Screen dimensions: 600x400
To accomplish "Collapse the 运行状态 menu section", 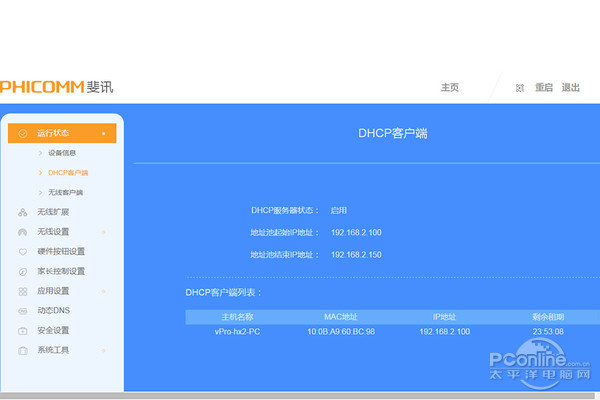I will 103,134.
